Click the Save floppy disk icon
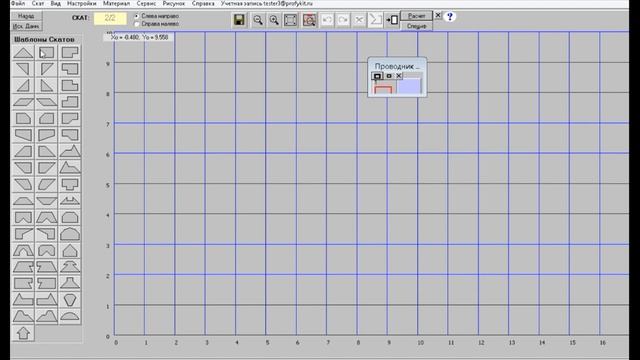Screen dimensions: 640x360 [239, 20]
